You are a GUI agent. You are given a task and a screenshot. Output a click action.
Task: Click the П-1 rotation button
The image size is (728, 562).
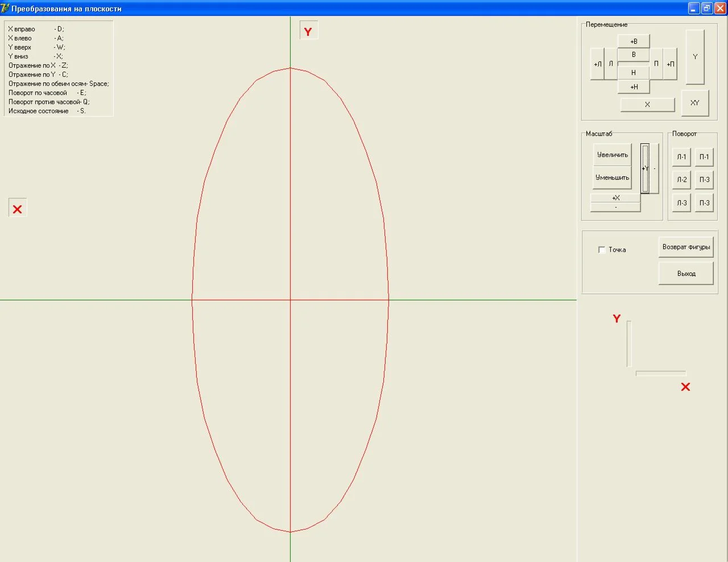coord(704,157)
